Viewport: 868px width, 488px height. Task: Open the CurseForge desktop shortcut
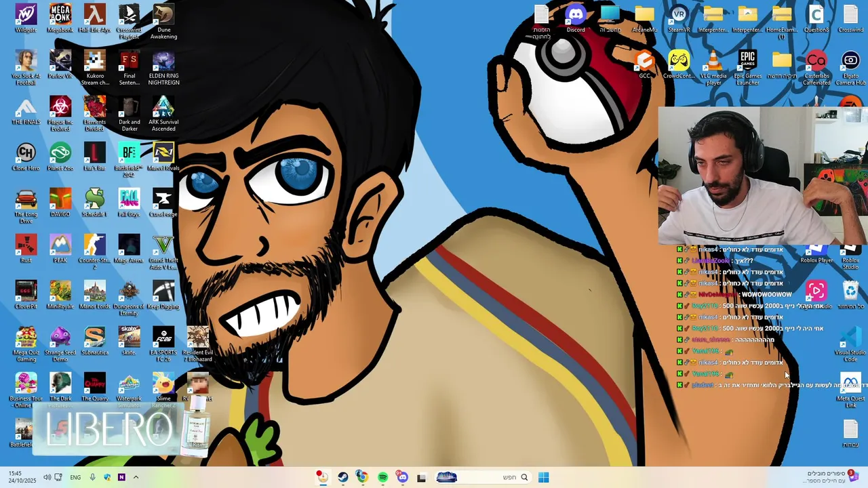(x=163, y=203)
